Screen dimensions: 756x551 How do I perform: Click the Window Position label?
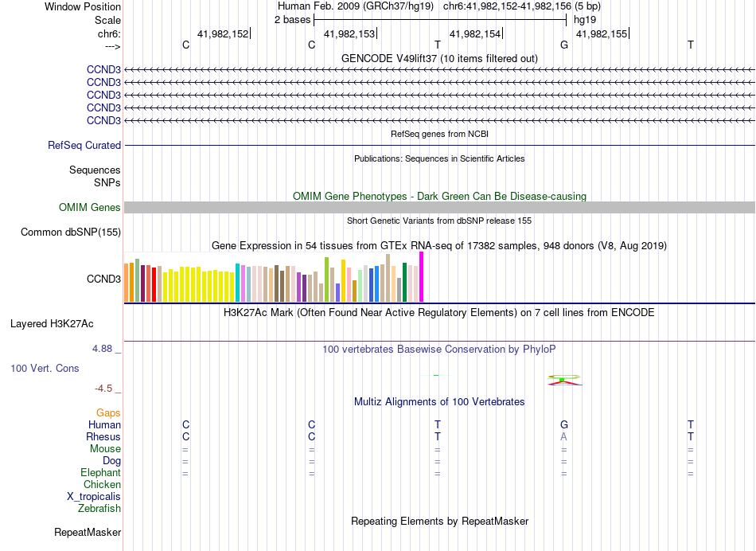(x=83, y=6)
